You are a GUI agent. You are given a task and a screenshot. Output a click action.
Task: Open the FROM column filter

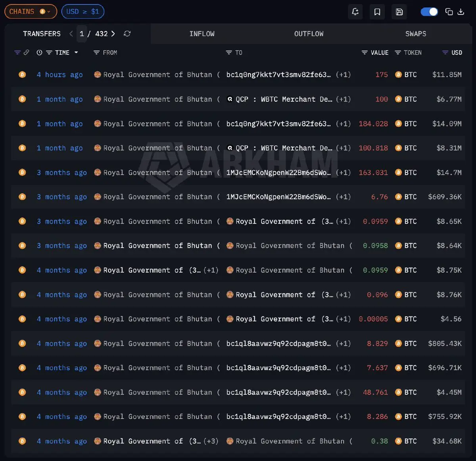[x=96, y=52]
